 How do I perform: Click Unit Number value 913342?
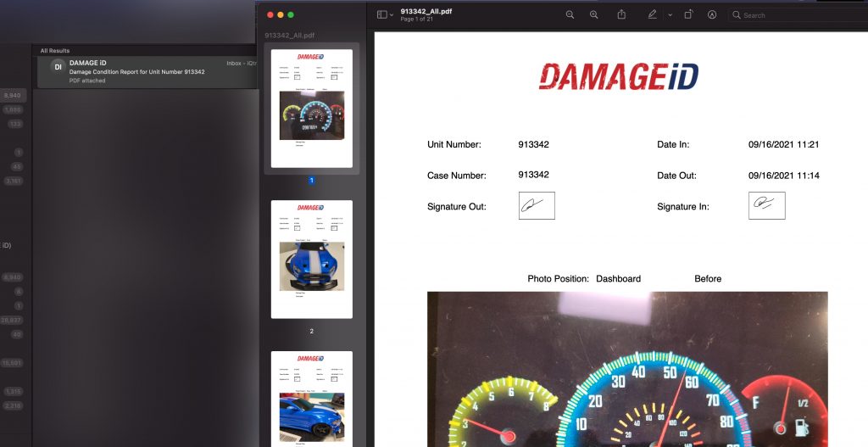click(534, 144)
